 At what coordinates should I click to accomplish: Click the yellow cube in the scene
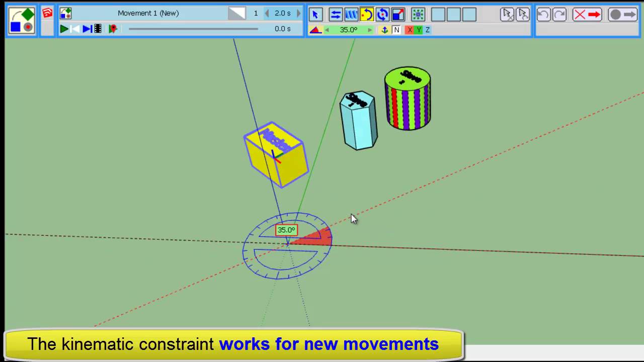276,154
